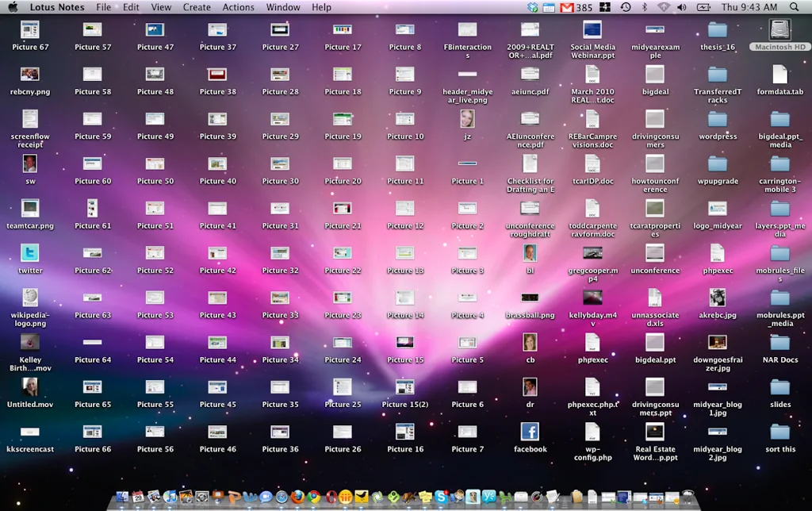This screenshot has height=511, width=812.
Task: Open Finder in the dock
Action: point(122,498)
